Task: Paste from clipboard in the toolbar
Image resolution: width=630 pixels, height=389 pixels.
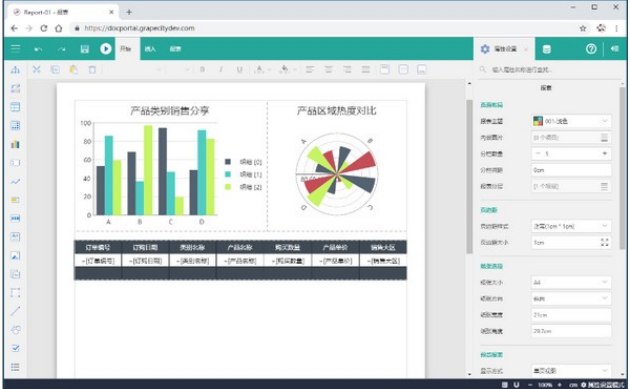Action: [x=74, y=70]
